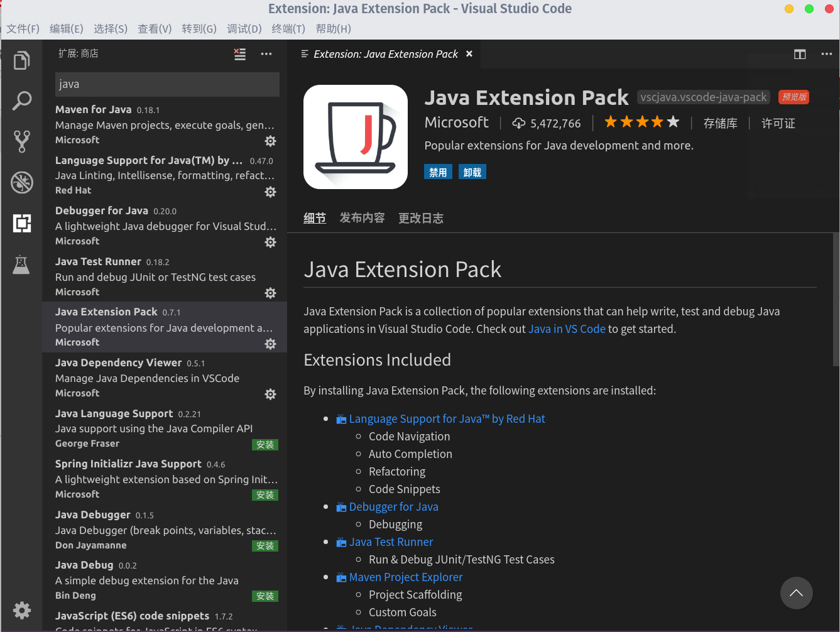Open editor more actions ellipsis

827,54
